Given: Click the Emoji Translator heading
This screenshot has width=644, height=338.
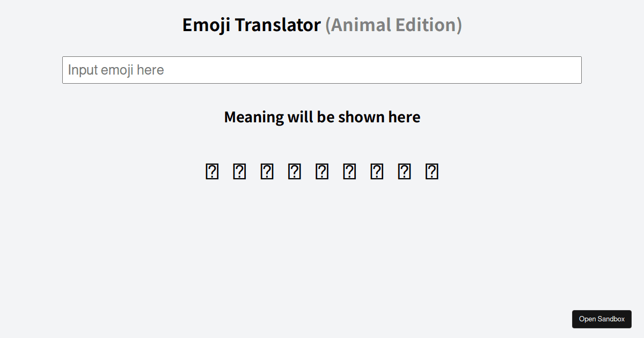Looking at the screenshot, I should (251, 24).
